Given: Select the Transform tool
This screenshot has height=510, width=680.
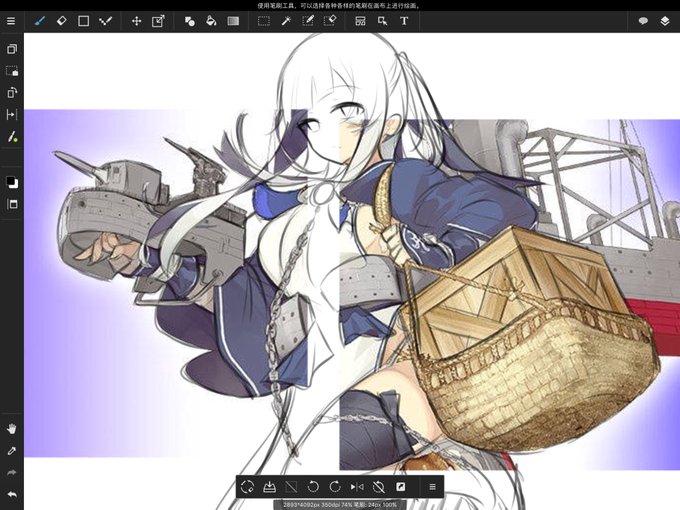Looking at the screenshot, I should tap(158, 21).
